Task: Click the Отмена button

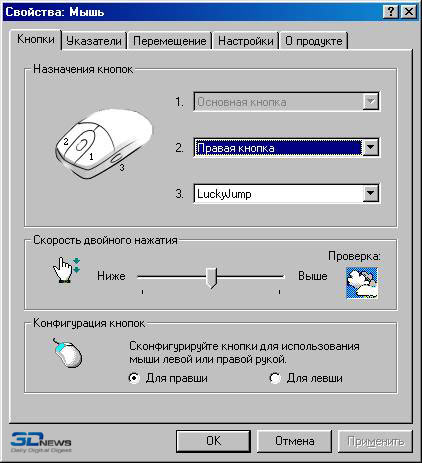Action: click(295, 441)
